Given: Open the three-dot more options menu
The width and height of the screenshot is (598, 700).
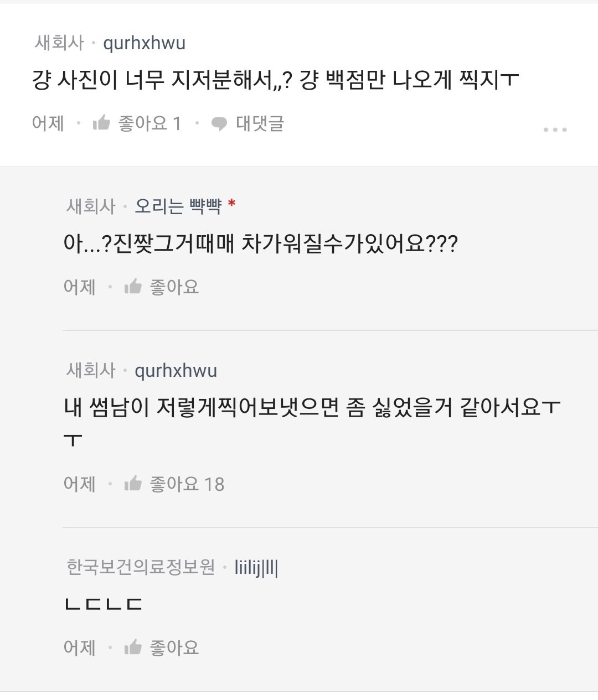Looking at the screenshot, I should pyautogui.click(x=555, y=129).
